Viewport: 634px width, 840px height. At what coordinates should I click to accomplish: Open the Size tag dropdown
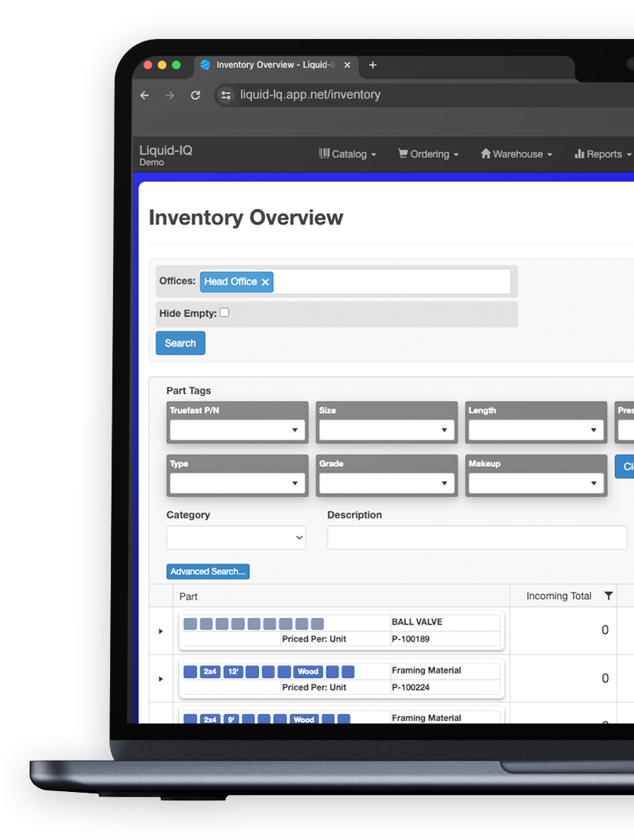click(x=386, y=430)
